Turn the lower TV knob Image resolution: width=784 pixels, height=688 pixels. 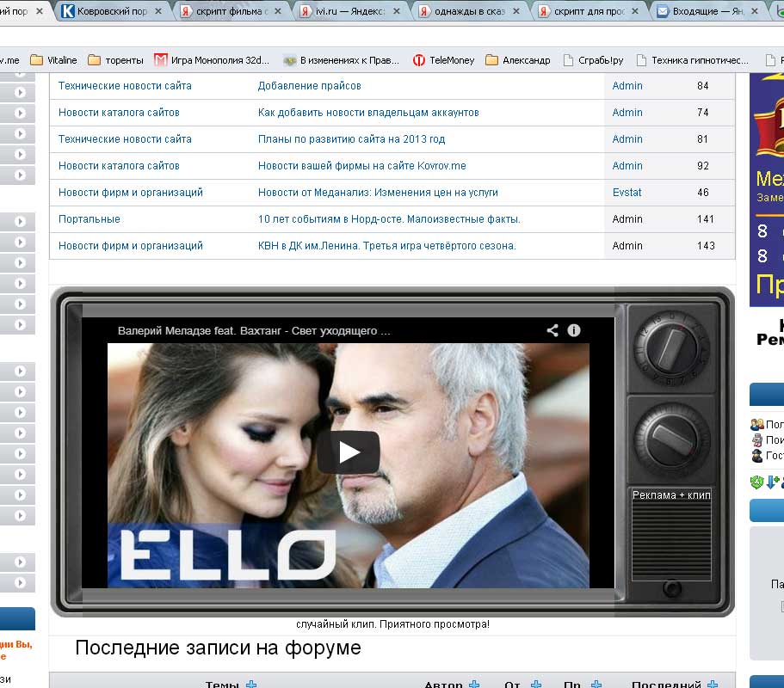coord(671,439)
